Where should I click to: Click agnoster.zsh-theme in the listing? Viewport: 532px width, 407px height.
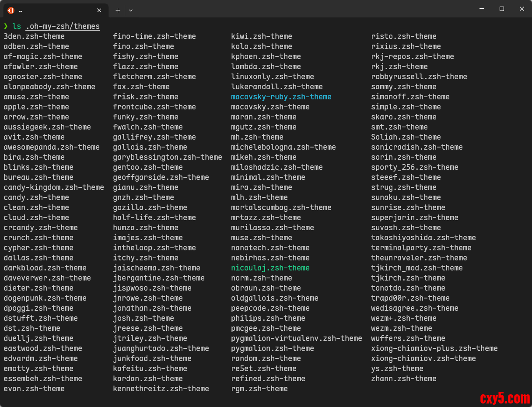pos(43,77)
